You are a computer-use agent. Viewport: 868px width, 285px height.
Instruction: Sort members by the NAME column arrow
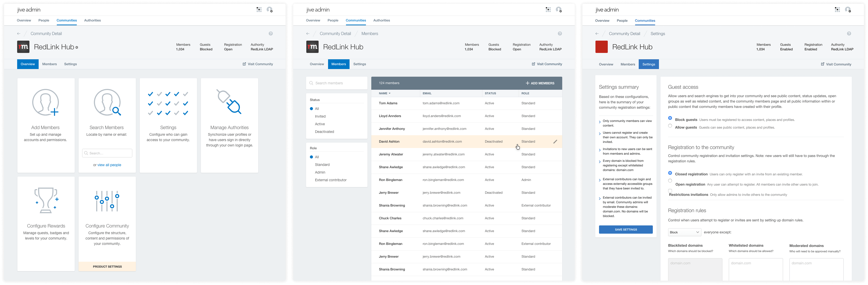tap(390, 93)
